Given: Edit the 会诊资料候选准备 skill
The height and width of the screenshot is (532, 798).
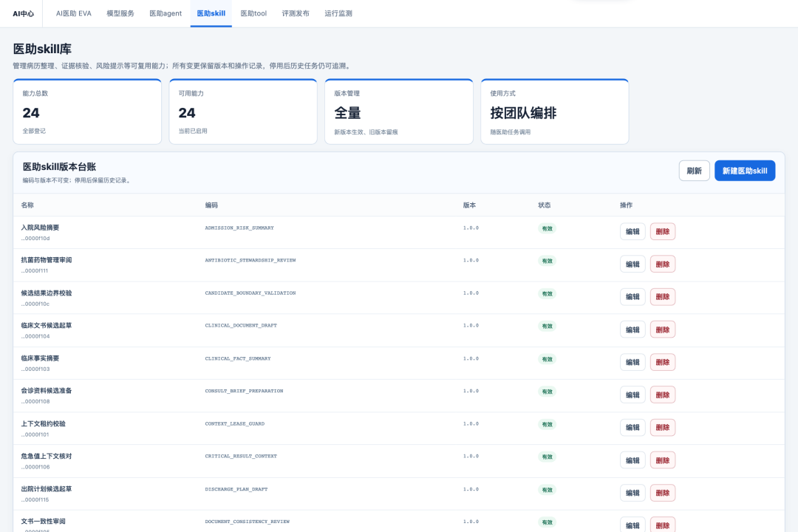Looking at the screenshot, I should 632,395.
